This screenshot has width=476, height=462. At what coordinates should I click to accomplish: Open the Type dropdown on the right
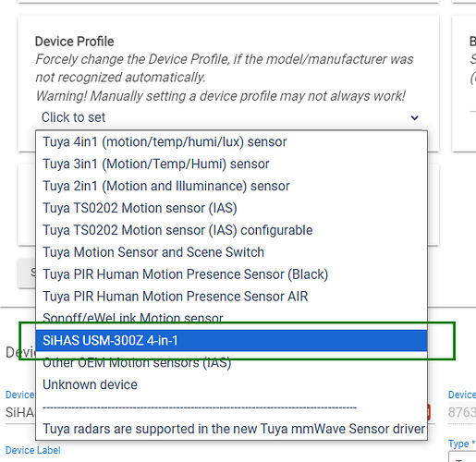pos(462,457)
